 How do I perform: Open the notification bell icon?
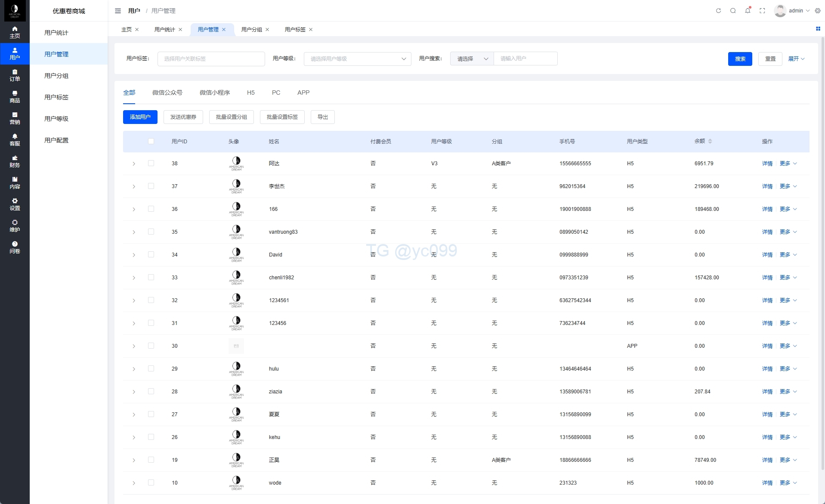click(748, 11)
